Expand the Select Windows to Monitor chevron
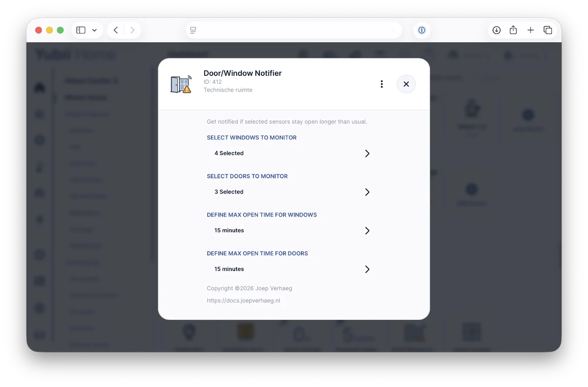 click(x=367, y=153)
